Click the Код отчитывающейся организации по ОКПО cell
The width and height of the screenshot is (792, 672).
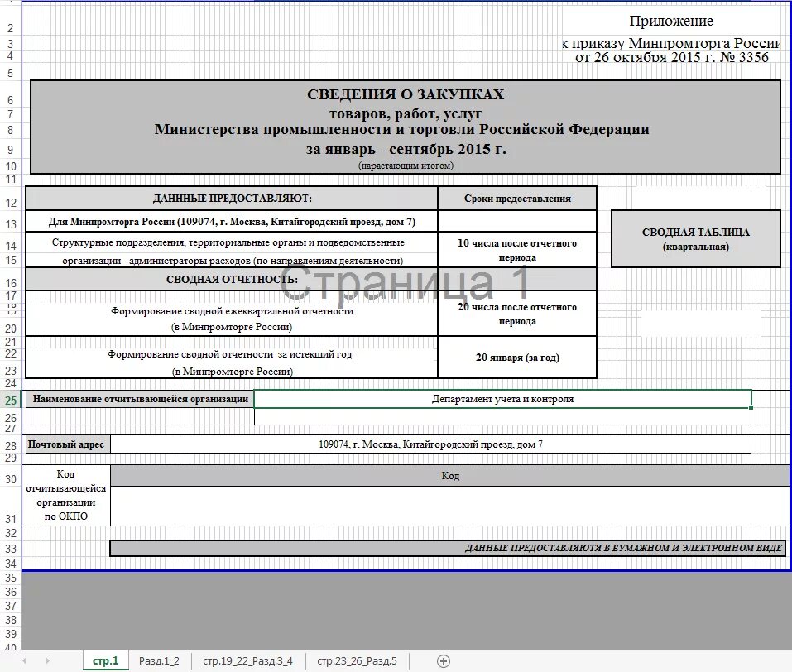65,495
